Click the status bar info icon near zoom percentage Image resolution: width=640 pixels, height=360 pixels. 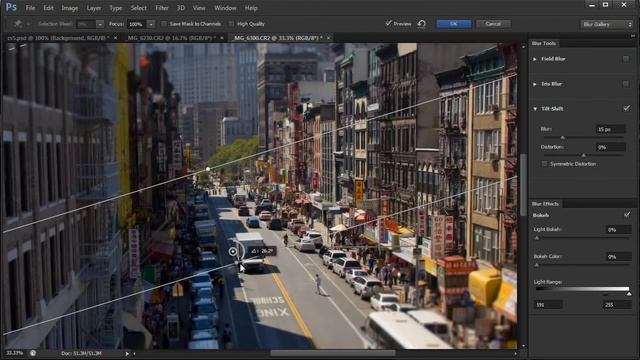[33, 353]
